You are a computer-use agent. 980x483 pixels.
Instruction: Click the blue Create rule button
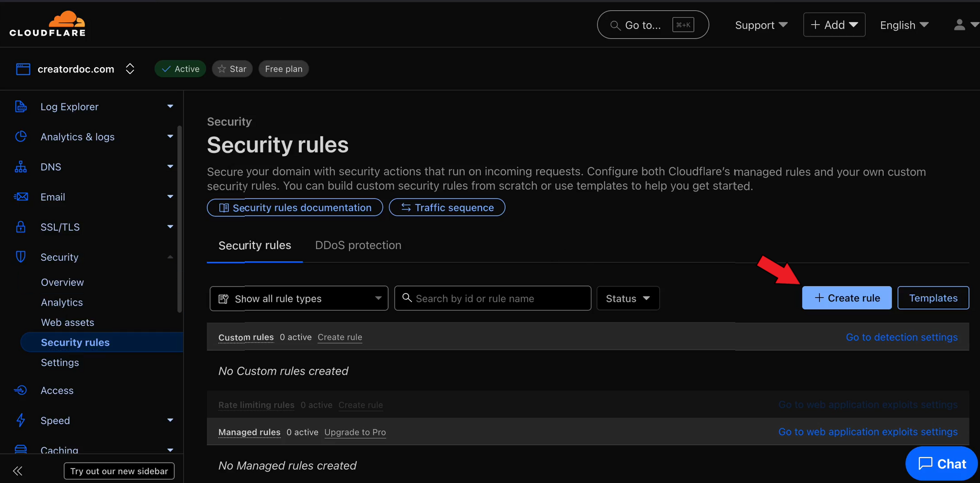(847, 298)
